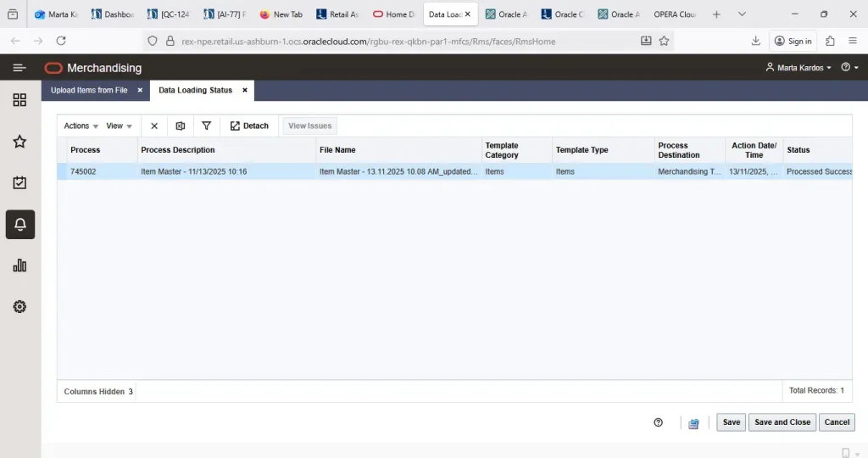The image size is (868, 458).
Task: Click the Cancel button
Action: pos(837,422)
